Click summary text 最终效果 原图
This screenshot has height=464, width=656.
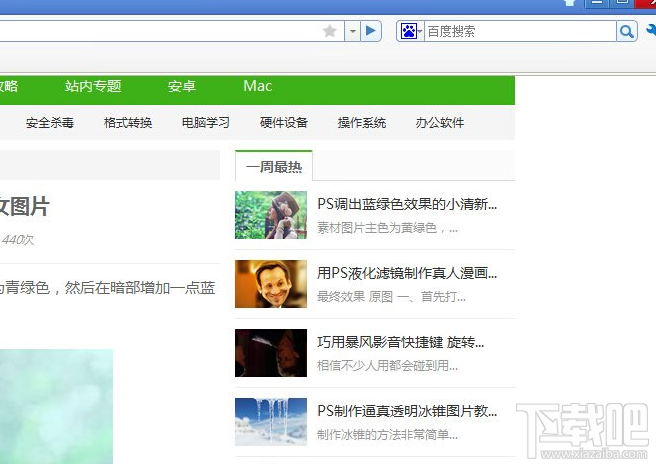coord(391,297)
